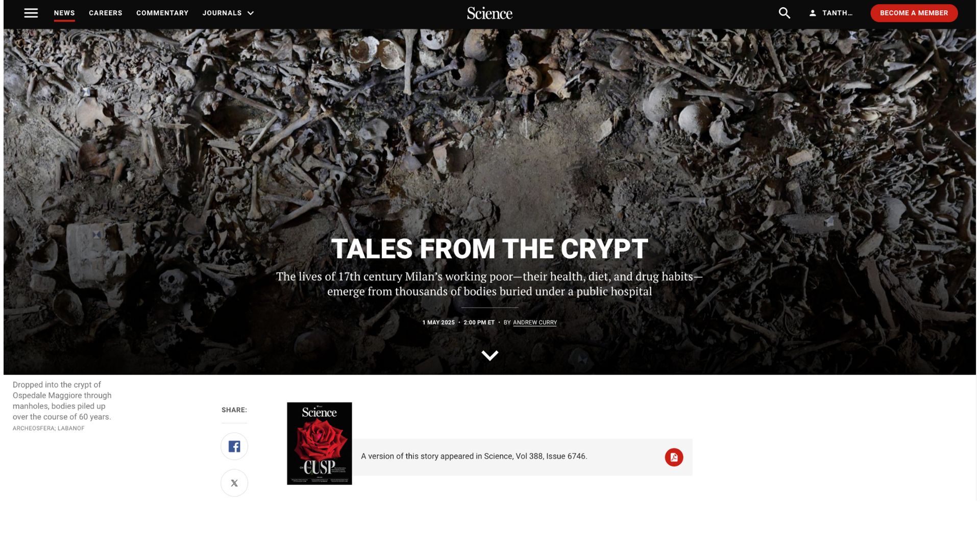Open the hamburger menu
Image resolution: width=980 pixels, height=551 pixels.
click(x=31, y=13)
